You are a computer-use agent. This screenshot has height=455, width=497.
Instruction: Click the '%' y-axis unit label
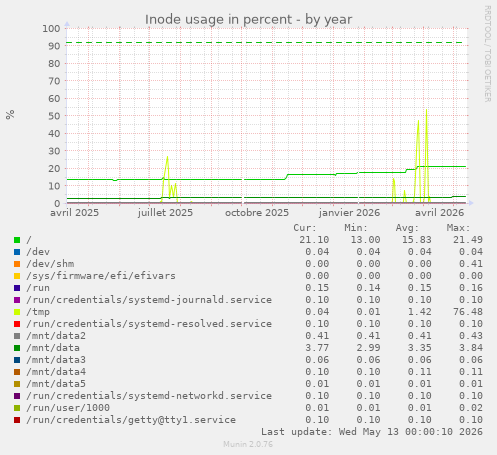[10, 114]
